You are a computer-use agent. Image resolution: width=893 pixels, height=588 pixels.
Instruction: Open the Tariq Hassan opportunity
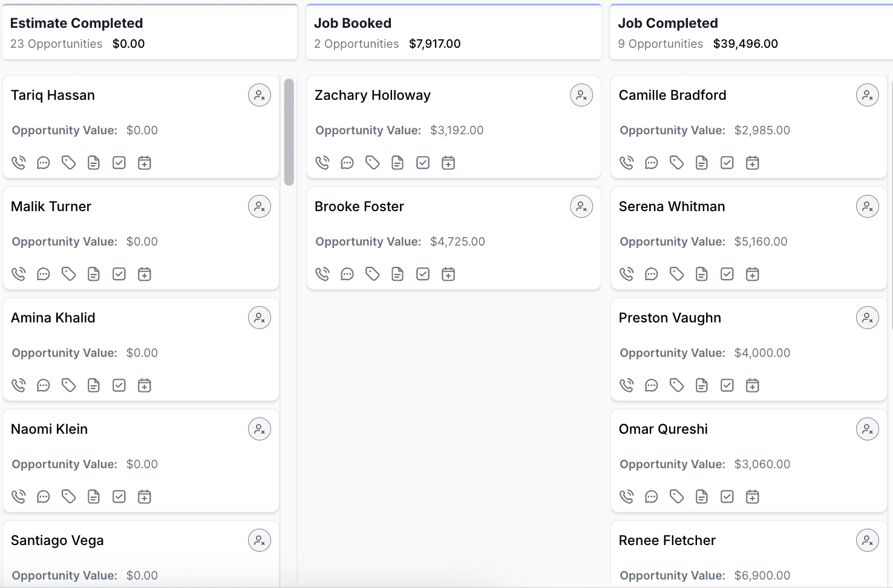(53, 95)
